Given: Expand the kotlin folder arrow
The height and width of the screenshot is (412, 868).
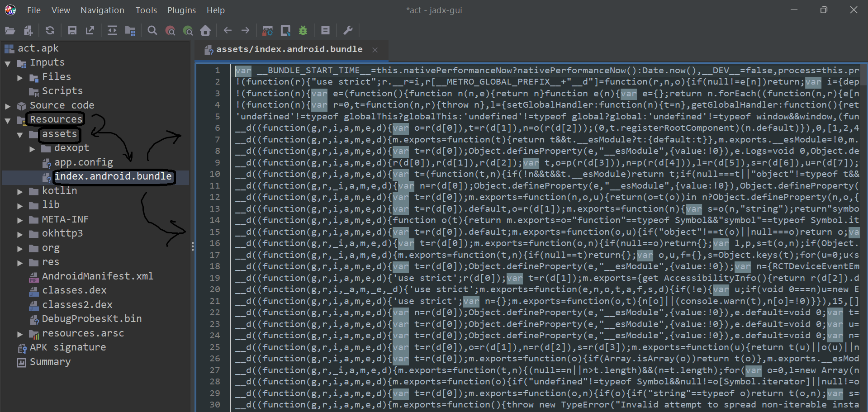Looking at the screenshot, I should (20, 192).
